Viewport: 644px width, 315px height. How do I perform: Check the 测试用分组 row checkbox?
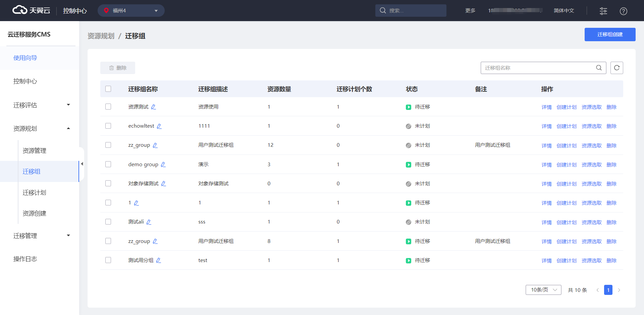108,260
